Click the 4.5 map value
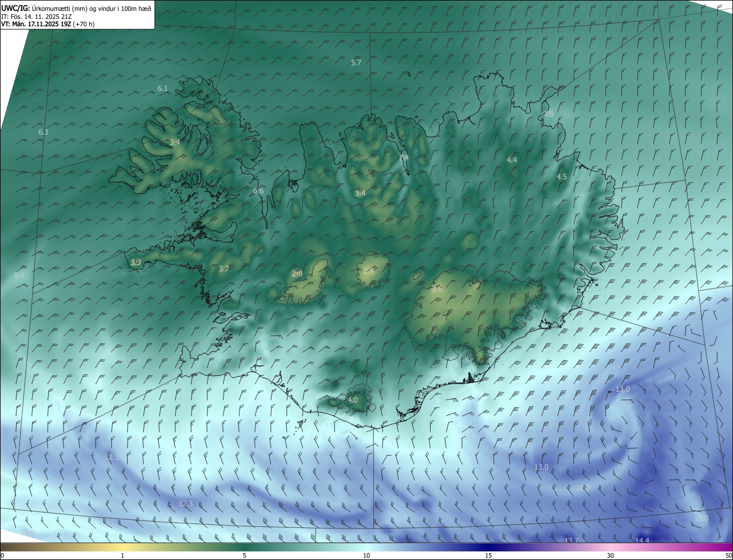Image resolution: width=733 pixels, height=560 pixels. coord(562,177)
